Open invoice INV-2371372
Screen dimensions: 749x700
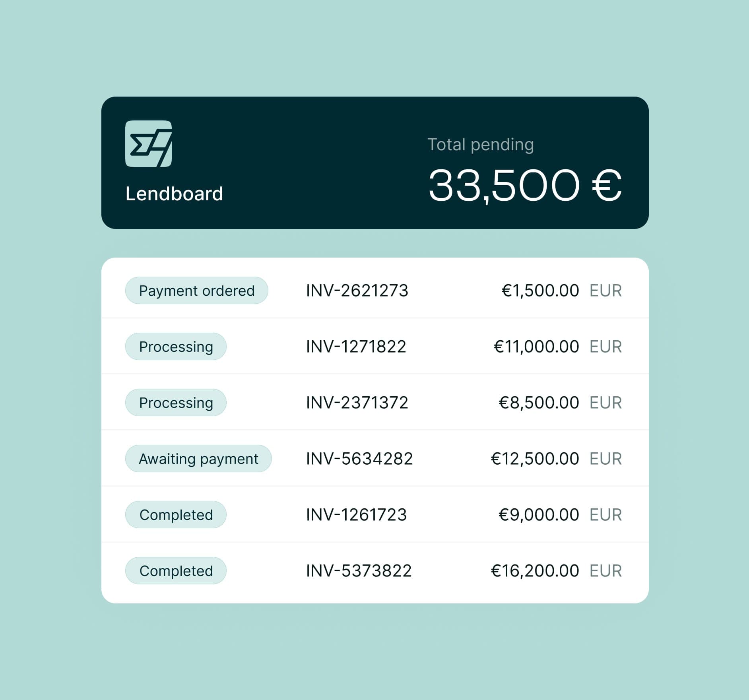point(357,403)
